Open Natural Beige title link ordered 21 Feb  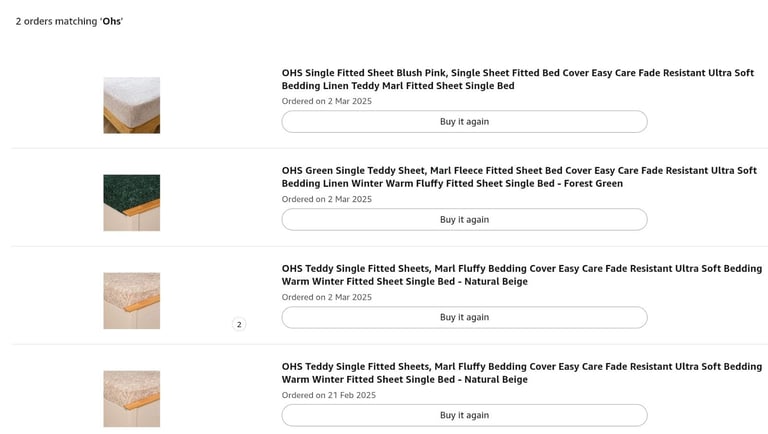[x=522, y=373]
